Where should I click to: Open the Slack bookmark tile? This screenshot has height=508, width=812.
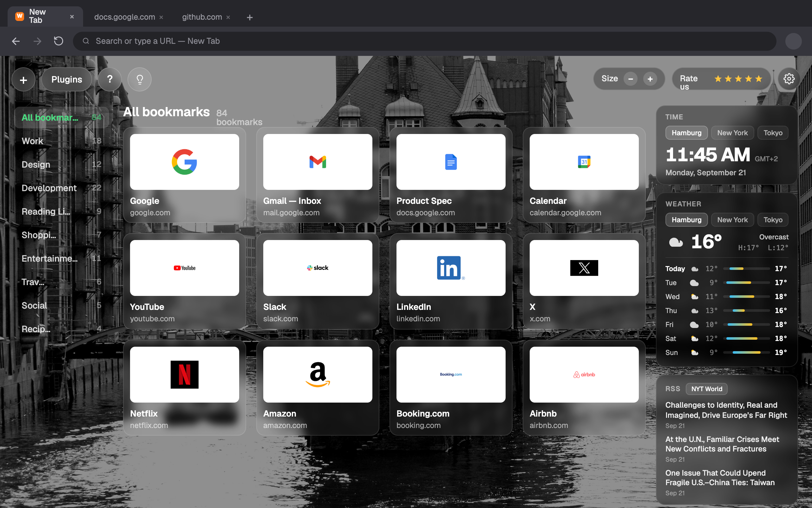[318, 281]
